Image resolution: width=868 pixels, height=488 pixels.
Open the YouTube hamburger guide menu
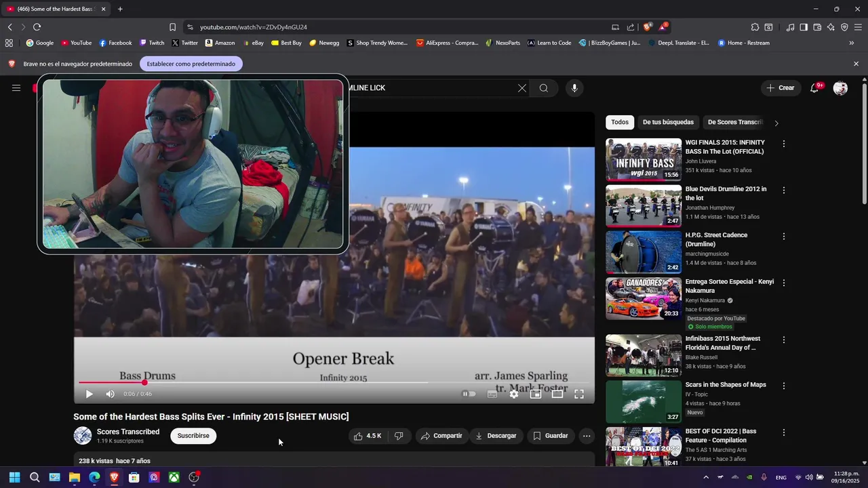click(16, 88)
